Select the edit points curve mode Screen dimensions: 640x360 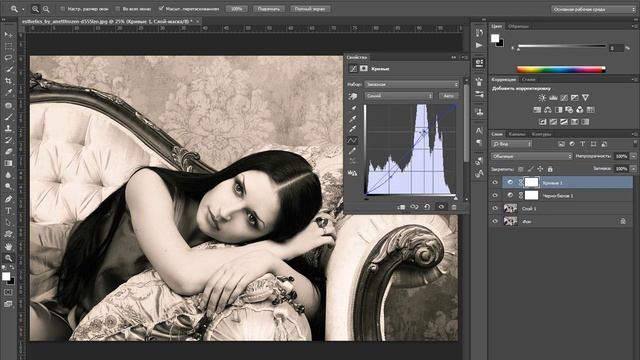point(353,140)
